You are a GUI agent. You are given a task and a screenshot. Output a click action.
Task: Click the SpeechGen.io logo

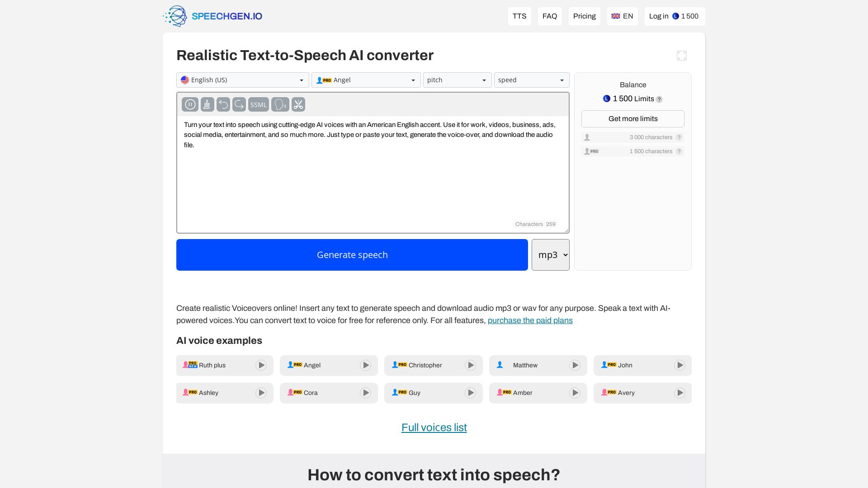pyautogui.click(x=212, y=16)
